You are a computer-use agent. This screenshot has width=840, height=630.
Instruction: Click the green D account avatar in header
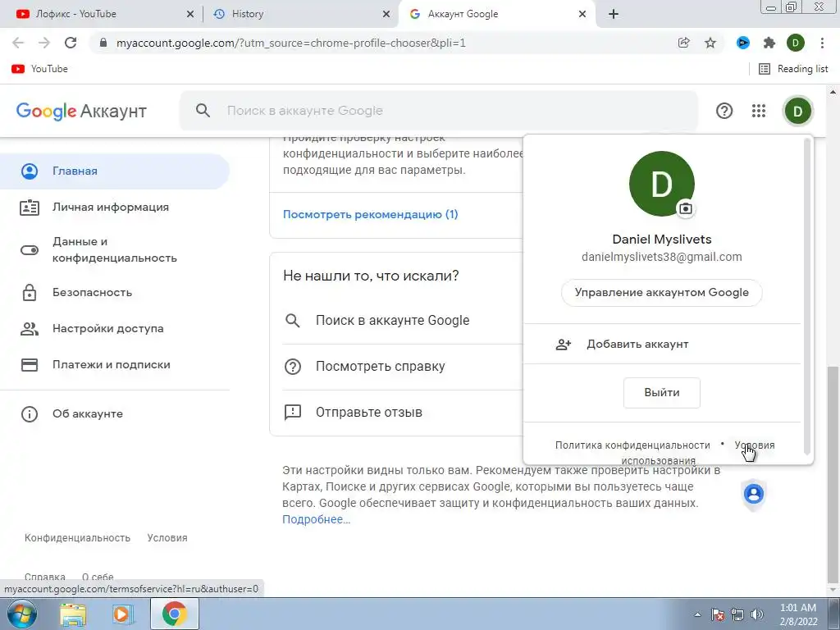[797, 111]
